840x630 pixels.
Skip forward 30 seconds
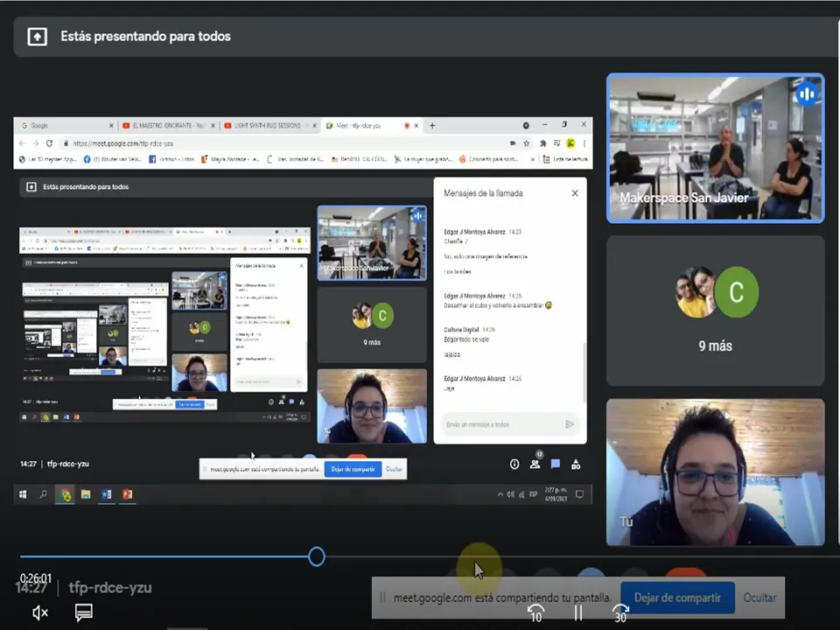620,612
